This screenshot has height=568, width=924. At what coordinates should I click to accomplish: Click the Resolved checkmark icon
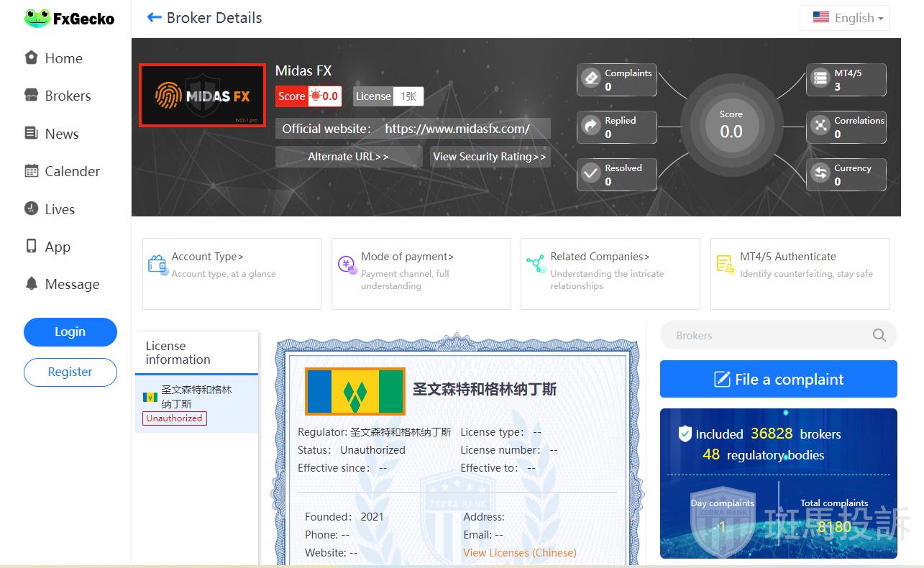click(591, 173)
